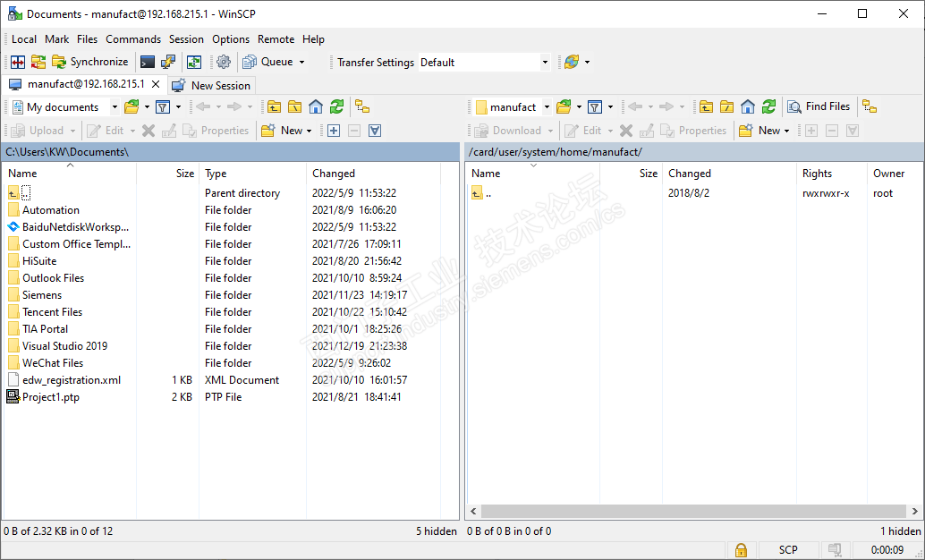
Task: Open the Remote menu
Action: [x=276, y=39]
